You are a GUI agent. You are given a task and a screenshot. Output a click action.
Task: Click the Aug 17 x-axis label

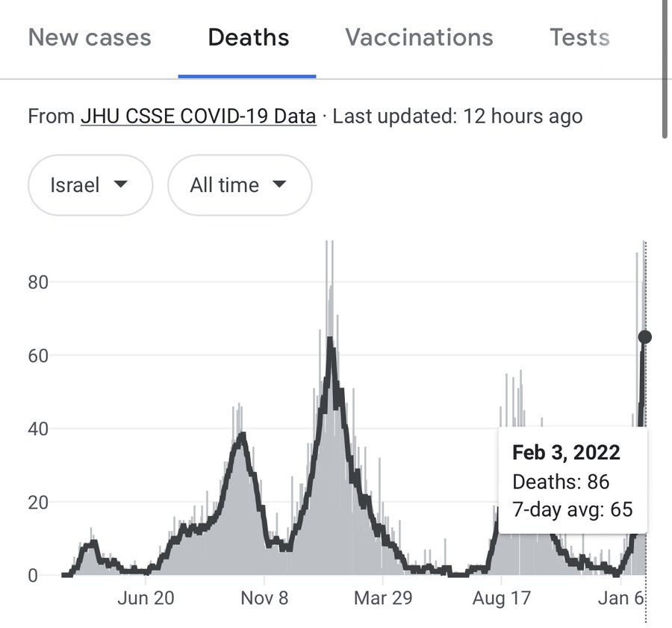click(501, 598)
